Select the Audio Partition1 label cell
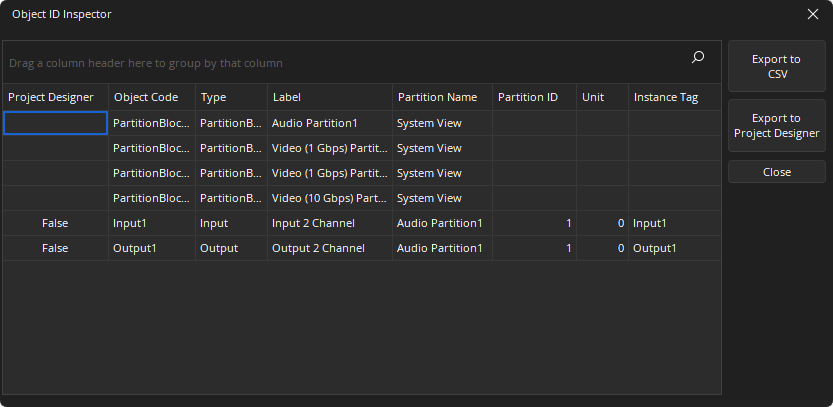 (x=315, y=123)
